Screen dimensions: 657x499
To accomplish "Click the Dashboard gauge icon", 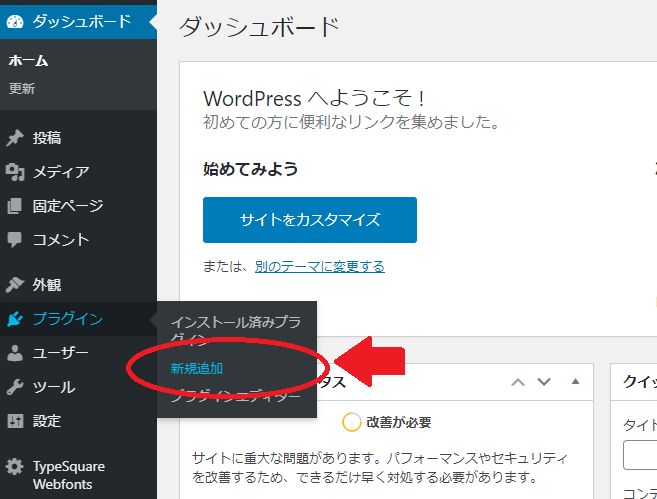I will click(x=15, y=22).
